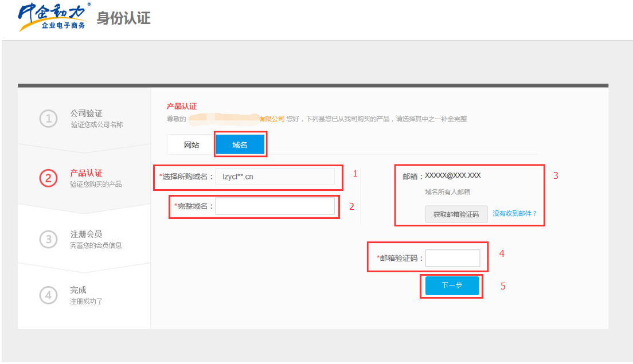Select 产品认证 step in the left sidebar
This screenshot has height=364, width=633.
[x=86, y=173]
